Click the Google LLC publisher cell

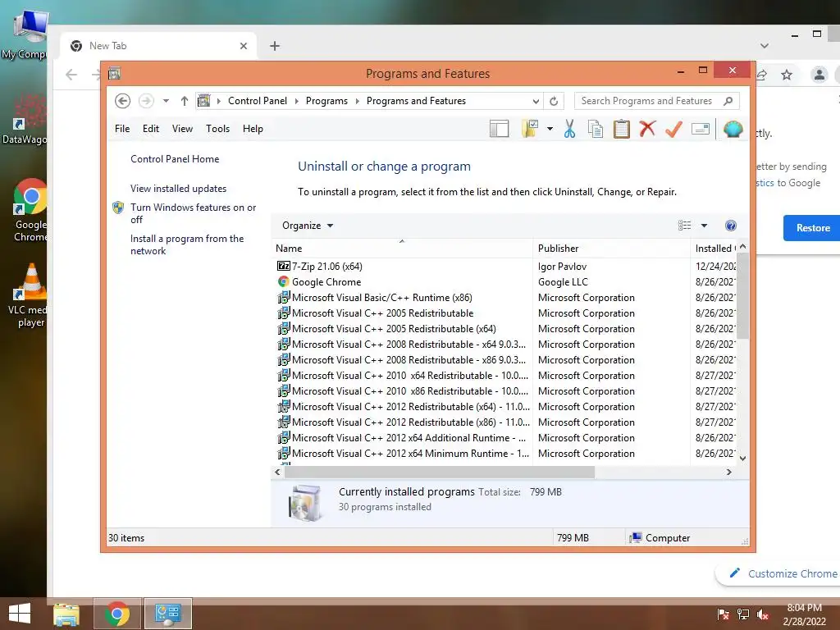click(563, 282)
